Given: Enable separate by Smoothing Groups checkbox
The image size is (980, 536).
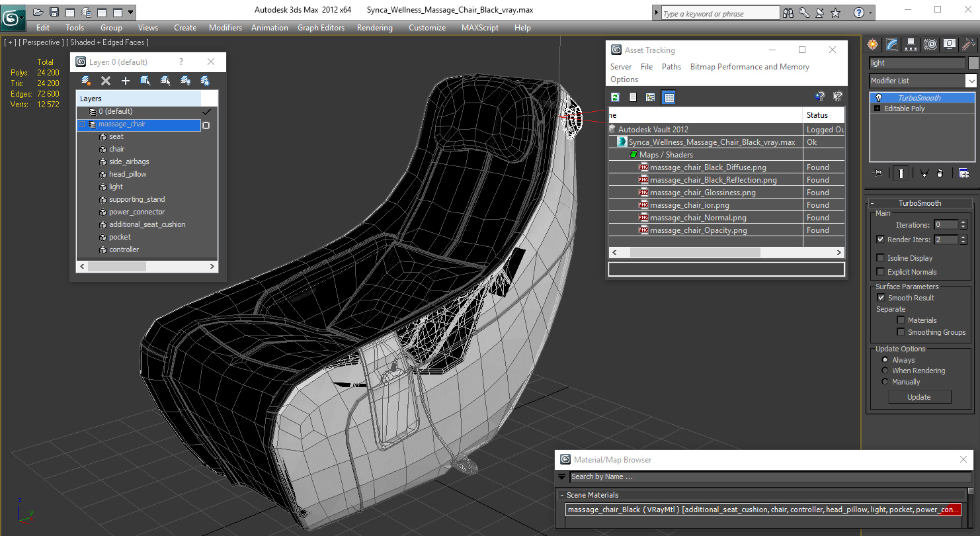Looking at the screenshot, I should pyautogui.click(x=901, y=332).
